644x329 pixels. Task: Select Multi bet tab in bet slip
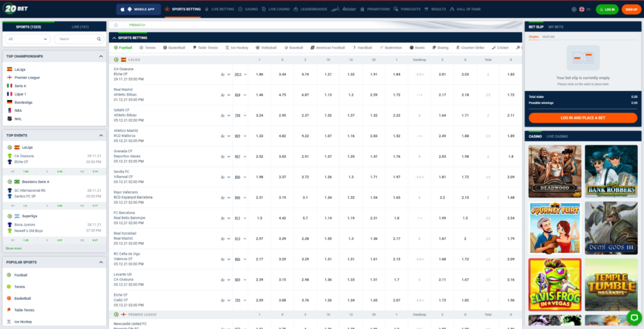tap(548, 37)
